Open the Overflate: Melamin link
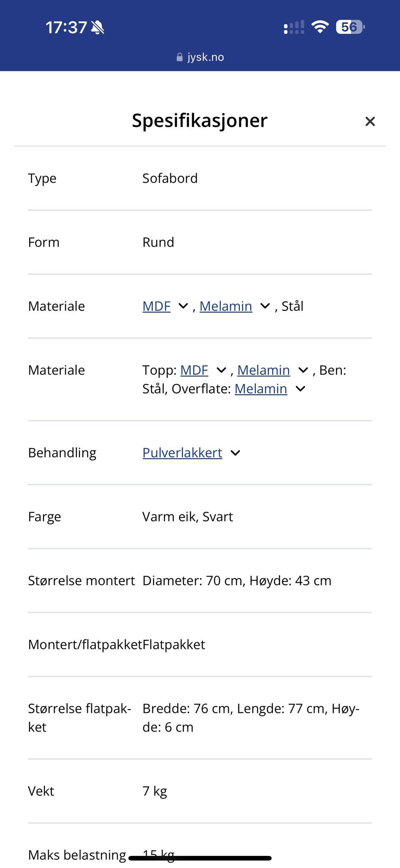The width and height of the screenshot is (400, 868). [260, 389]
